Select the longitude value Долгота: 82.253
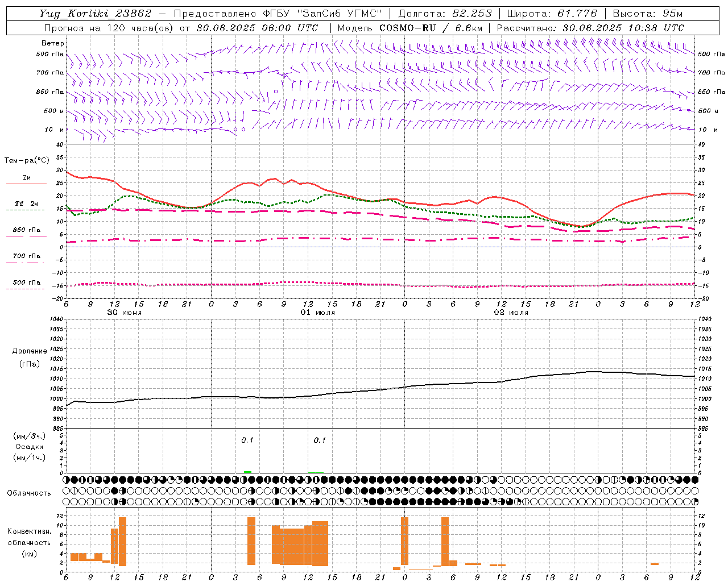Screen dimensions: 728x582 pyautogui.click(x=445, y=14)
